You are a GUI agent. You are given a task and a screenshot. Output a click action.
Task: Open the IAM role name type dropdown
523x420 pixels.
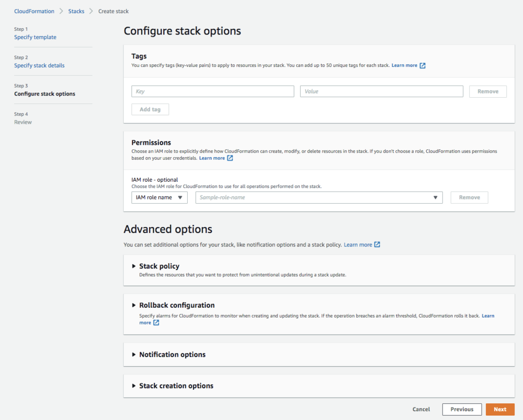159,197
